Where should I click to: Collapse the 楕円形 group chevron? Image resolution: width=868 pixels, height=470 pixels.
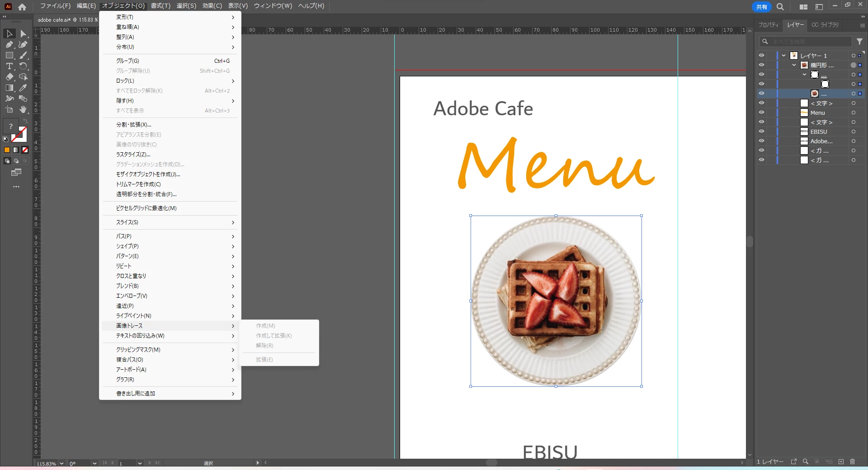tap(794, 65)
